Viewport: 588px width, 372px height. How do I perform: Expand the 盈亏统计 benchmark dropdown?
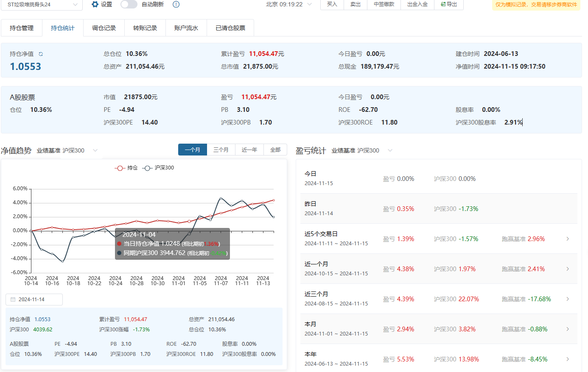[x=390, y=150]
